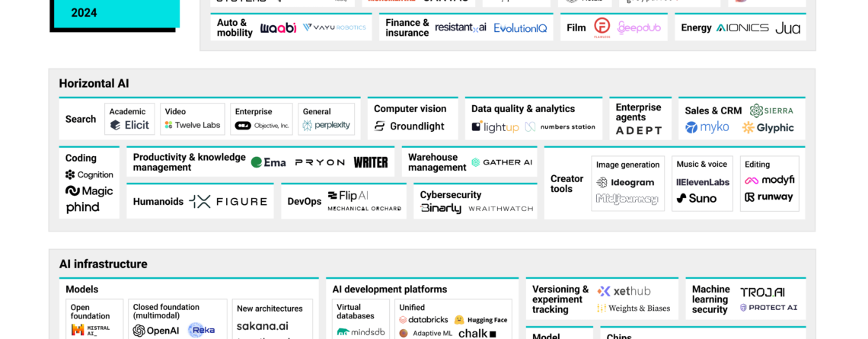Viewport: 868px width, 339px height.
Task: Select the Mistral AI logo under Open foundation
Action: 91,330
